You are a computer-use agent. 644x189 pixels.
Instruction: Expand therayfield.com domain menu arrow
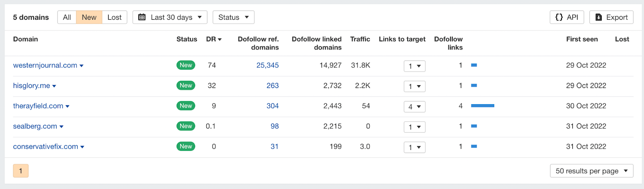68,107
